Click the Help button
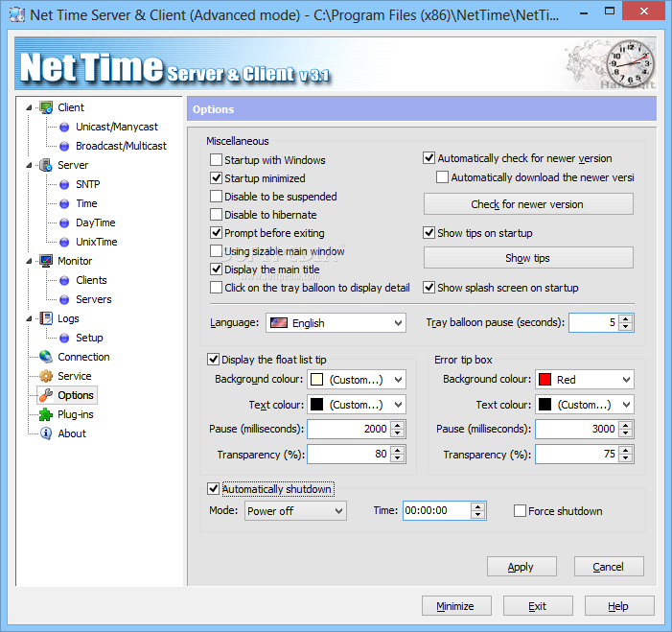The height and width of the screenshot is (632, 672). [619, 606]
